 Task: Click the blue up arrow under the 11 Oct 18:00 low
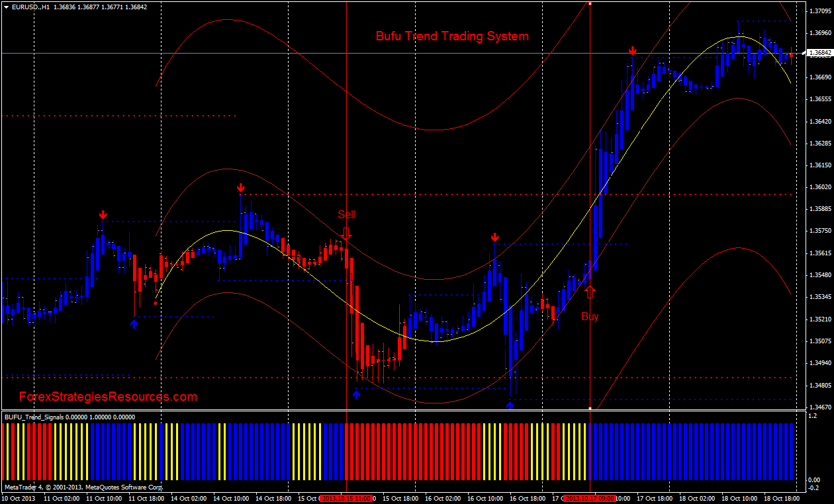(x=134, y=323)
